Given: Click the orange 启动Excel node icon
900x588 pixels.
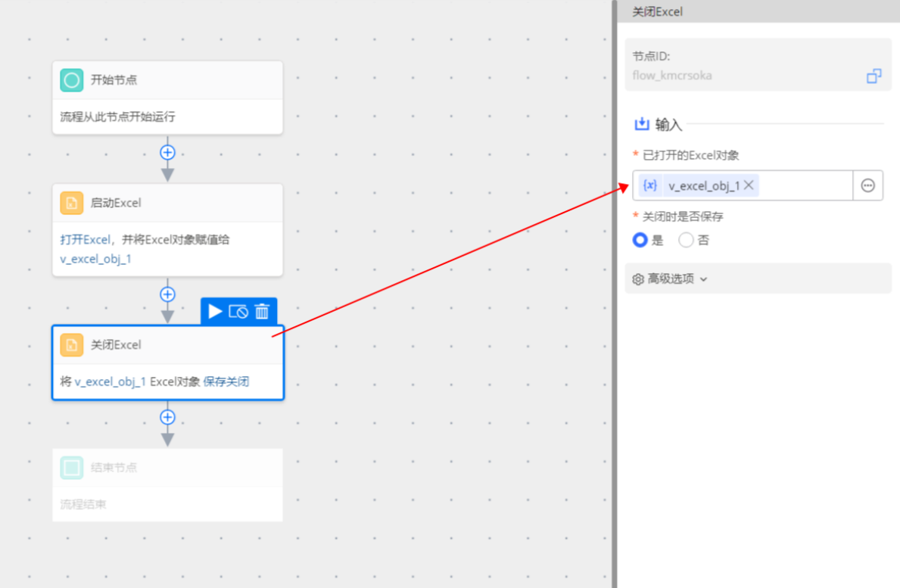Looking at the screenshot, I should pos(72,203).
